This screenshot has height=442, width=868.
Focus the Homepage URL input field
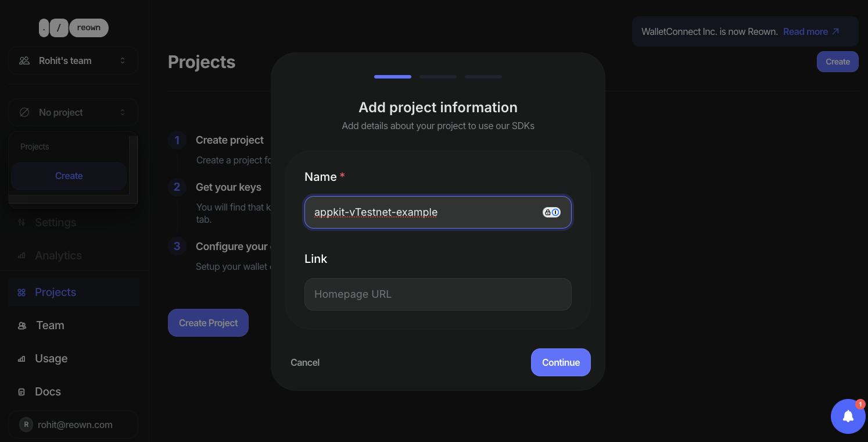[x=438, y=294]
